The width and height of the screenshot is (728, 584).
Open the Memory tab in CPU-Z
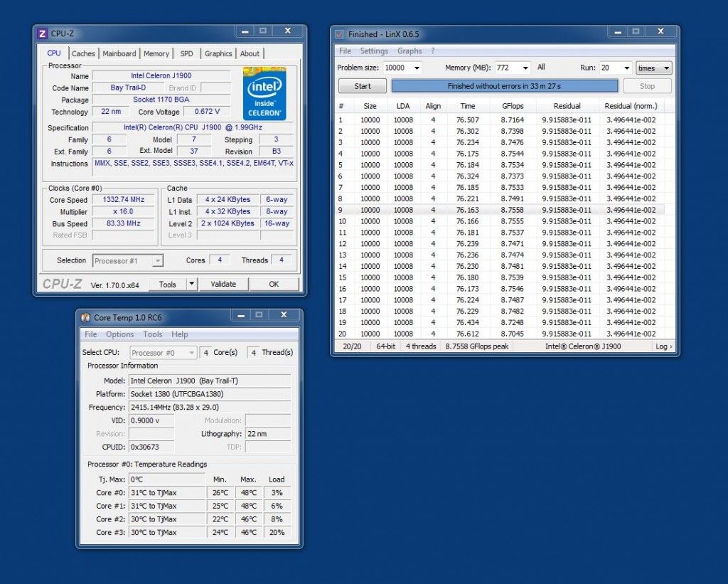tap(156, 53)
